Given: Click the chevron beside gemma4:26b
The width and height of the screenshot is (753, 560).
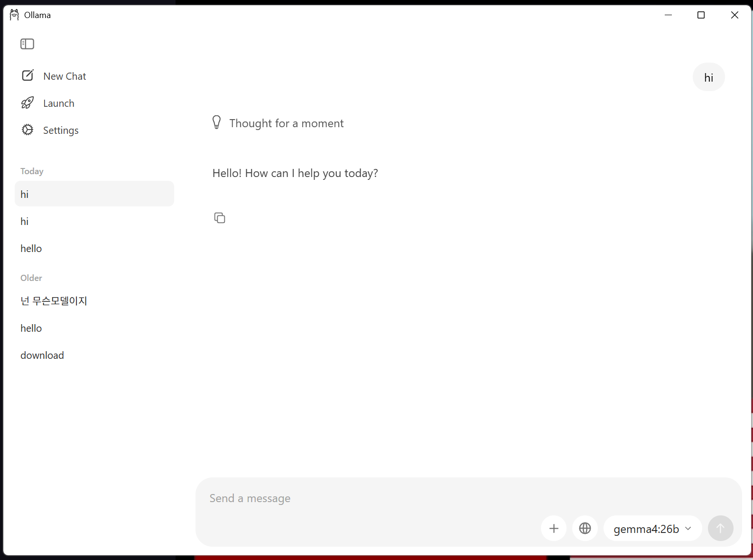Looking at the screenshot, I should coord(688,528).
